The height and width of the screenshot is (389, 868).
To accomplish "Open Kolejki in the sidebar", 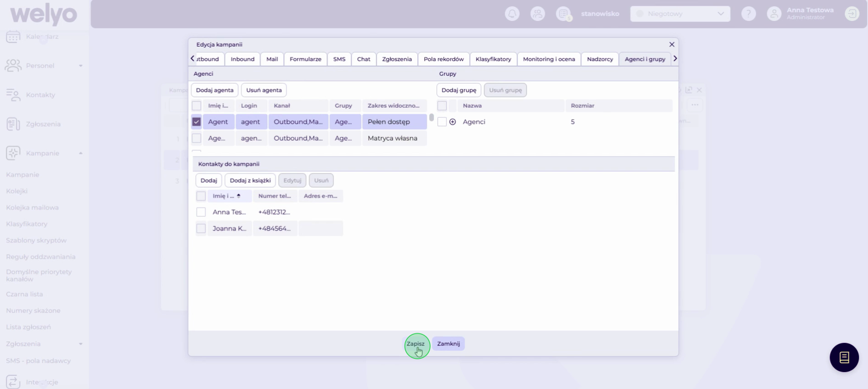I will pyautogui.click(x=17, y=191).
